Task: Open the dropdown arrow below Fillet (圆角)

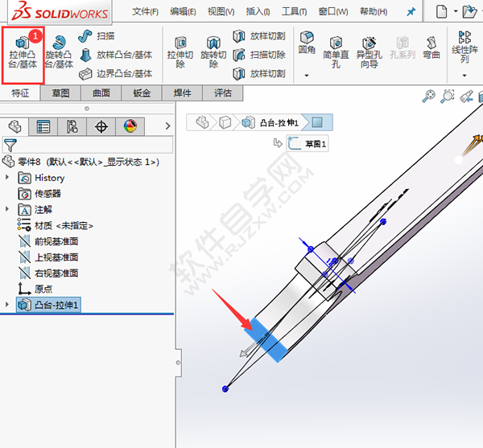Action: (x=307, y=76)
